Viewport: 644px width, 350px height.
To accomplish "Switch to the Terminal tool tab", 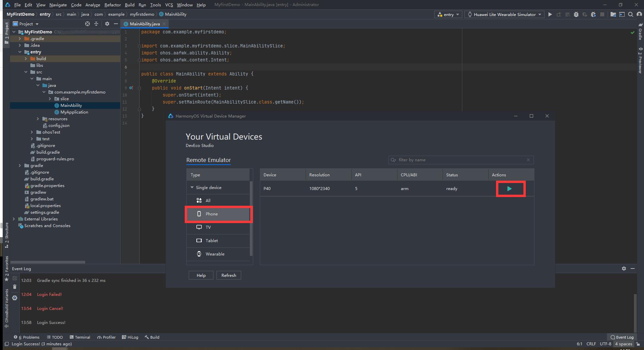I will [x=80, y=337].
